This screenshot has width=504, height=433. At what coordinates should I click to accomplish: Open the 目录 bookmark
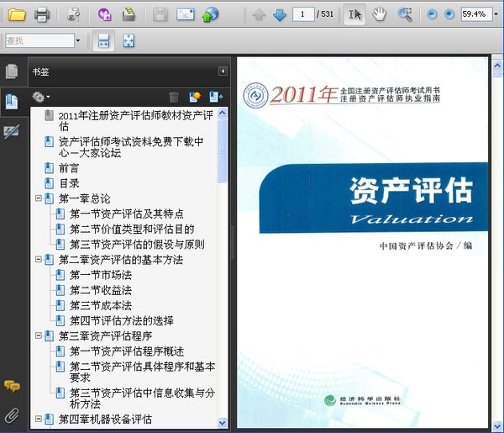pyautogui.click(x=69, y=183)
